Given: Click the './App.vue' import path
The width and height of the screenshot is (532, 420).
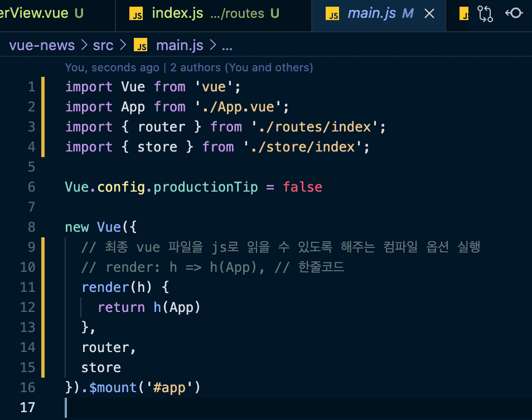Looking at the screenshot, I should click(241, 107).
